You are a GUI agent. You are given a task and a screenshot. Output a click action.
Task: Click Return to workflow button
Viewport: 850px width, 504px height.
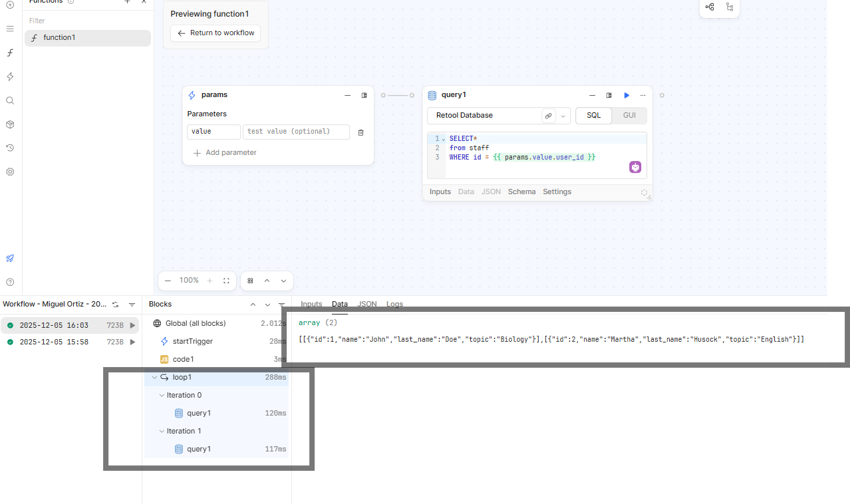pyautogui.click(x=215, y=33)
